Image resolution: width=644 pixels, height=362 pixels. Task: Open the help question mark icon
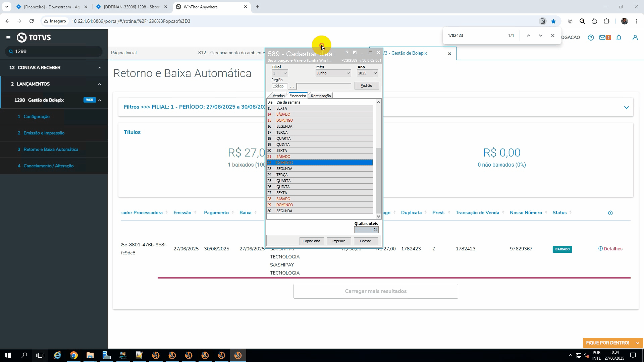pyautogui.click(x=591, y=38)
